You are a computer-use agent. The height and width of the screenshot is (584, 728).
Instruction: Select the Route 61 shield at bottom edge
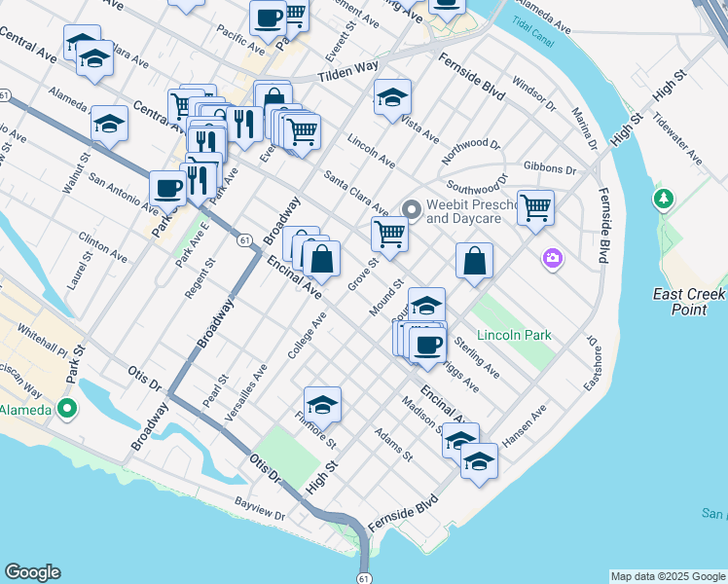pyautogui.click(x=364, y=578)
